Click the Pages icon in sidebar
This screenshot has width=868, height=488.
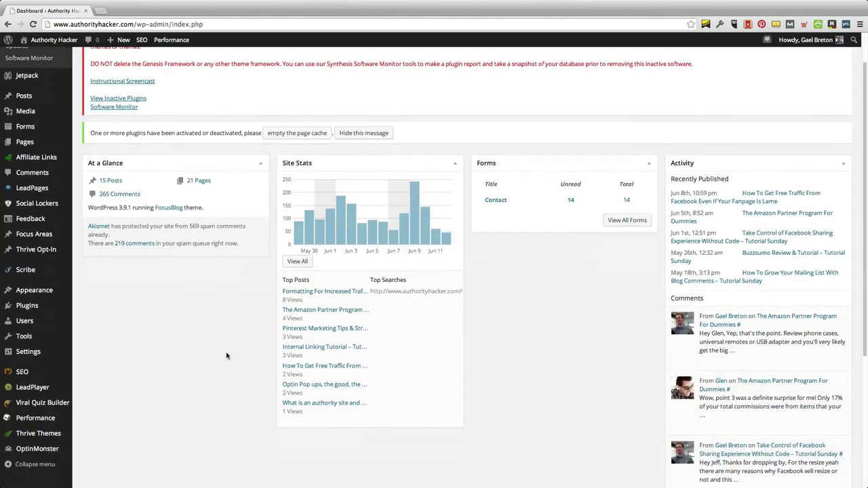tap(8, 142)
